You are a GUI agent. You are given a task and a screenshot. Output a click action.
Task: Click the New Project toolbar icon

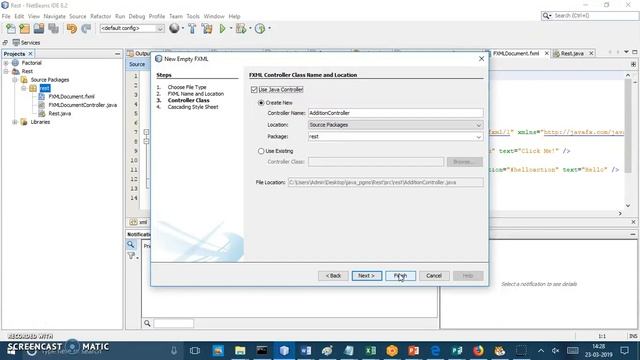(x=24, y=28)
